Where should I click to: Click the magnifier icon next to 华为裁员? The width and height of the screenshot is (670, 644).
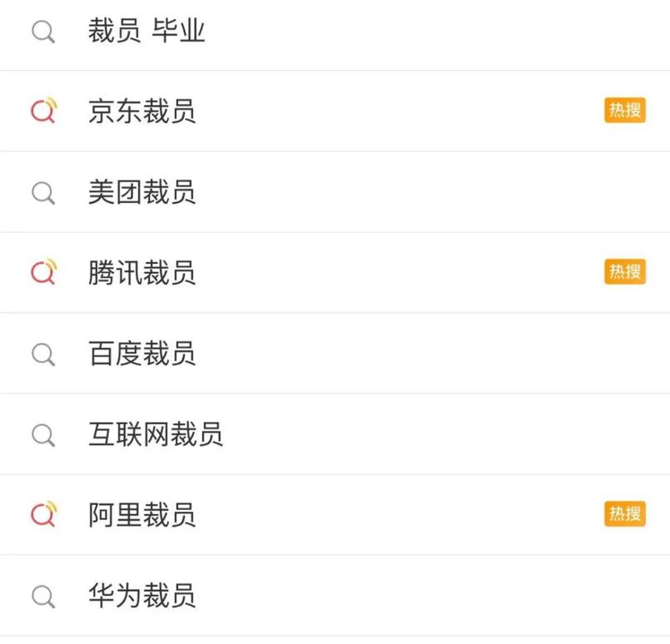click(x=43, y=596)
